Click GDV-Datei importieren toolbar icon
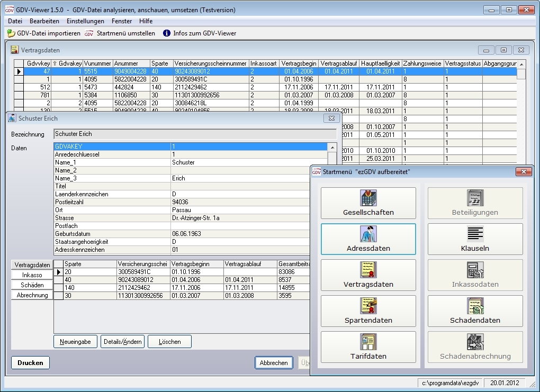 tap(43, 33)
